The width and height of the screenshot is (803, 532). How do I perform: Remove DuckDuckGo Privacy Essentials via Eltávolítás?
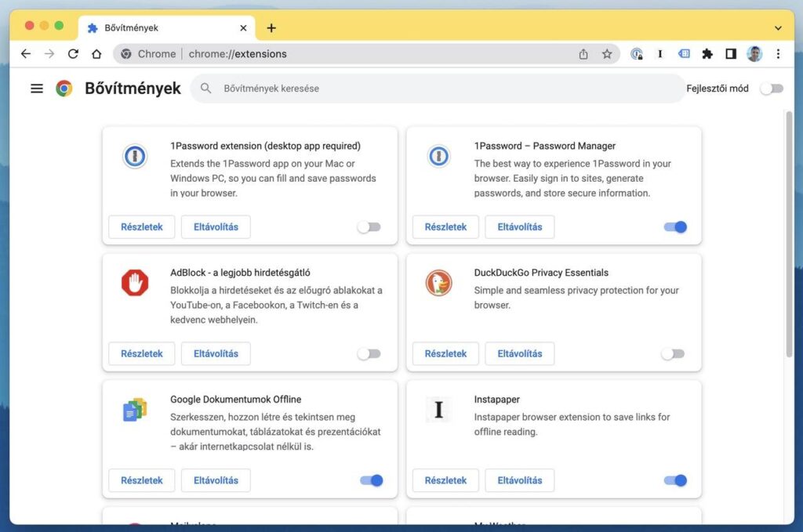coord(520,353)
